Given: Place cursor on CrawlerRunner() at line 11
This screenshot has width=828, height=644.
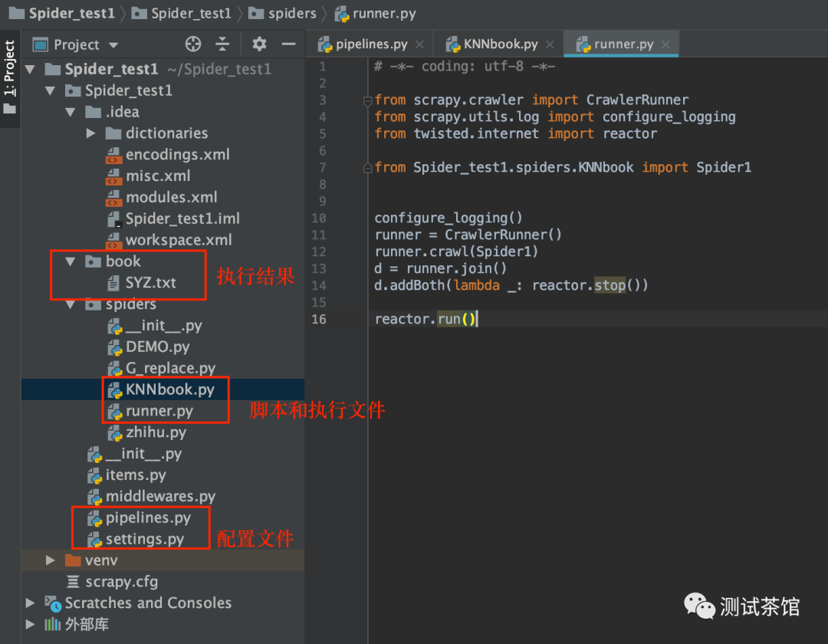Looking at the screenshot, I should 503,235.
